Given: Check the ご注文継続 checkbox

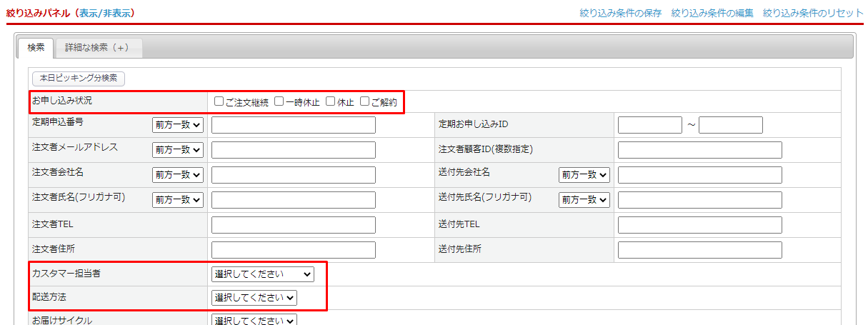Looking at the screenshot, I should [x=219, y=101].
